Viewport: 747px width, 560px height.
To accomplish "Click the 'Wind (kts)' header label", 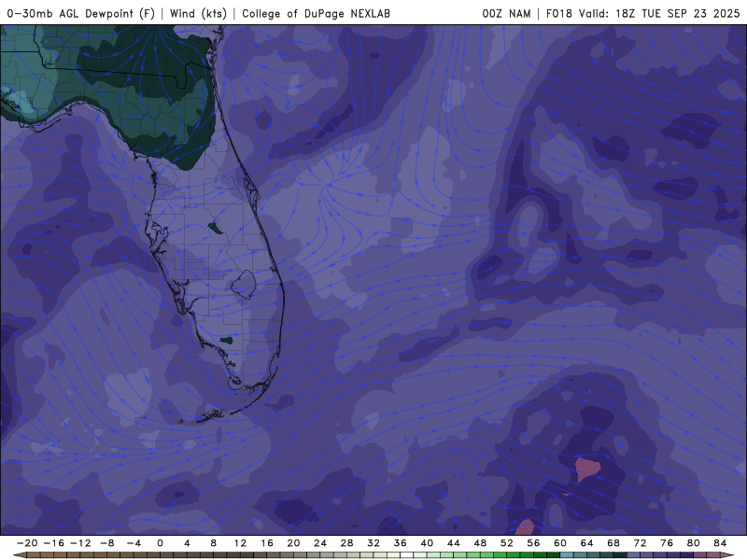I will [x=198, y=13].
